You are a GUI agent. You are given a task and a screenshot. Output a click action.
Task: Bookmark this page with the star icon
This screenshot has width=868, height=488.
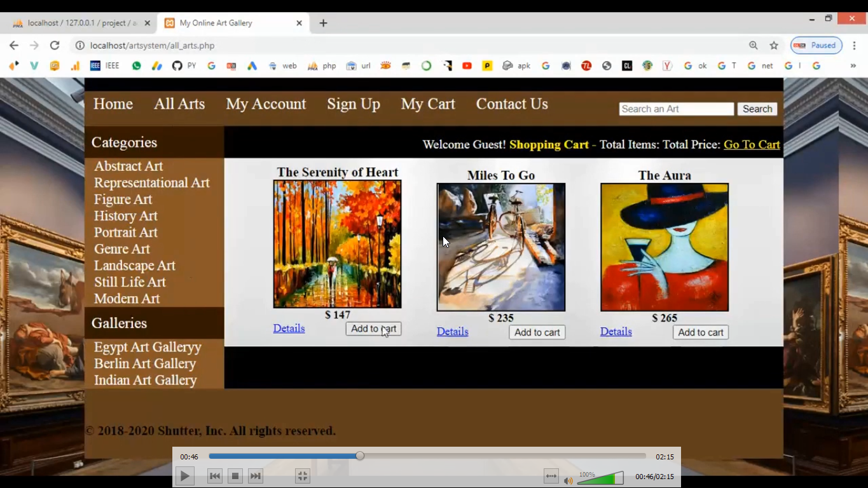pos(774,45)
